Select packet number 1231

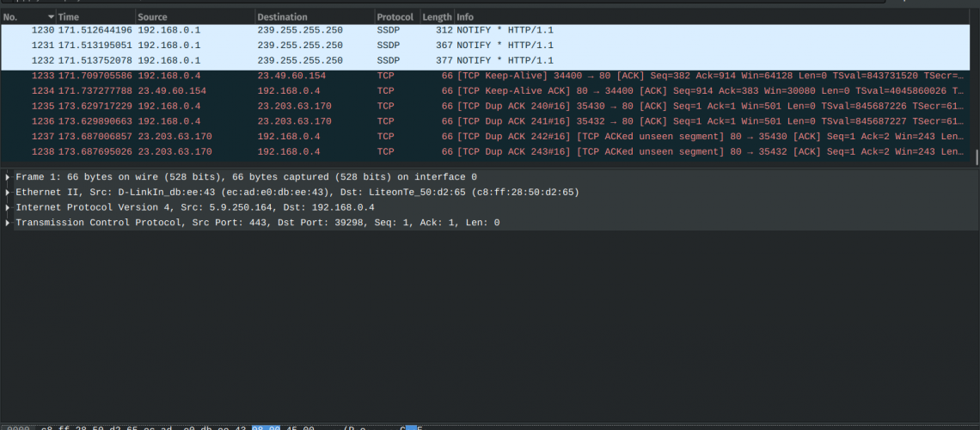point(486,45)
